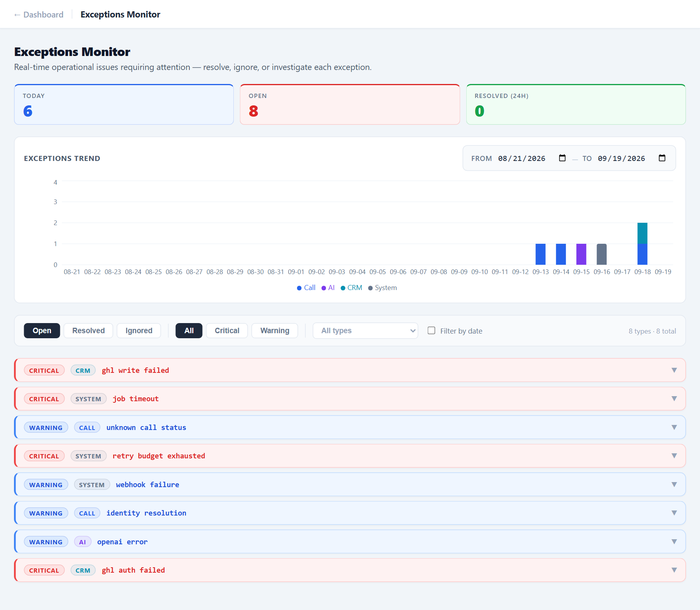The width and height of the screenshot is (700, 610).
Task: Click the CALL tag on identity resolution
Action: 87,513
